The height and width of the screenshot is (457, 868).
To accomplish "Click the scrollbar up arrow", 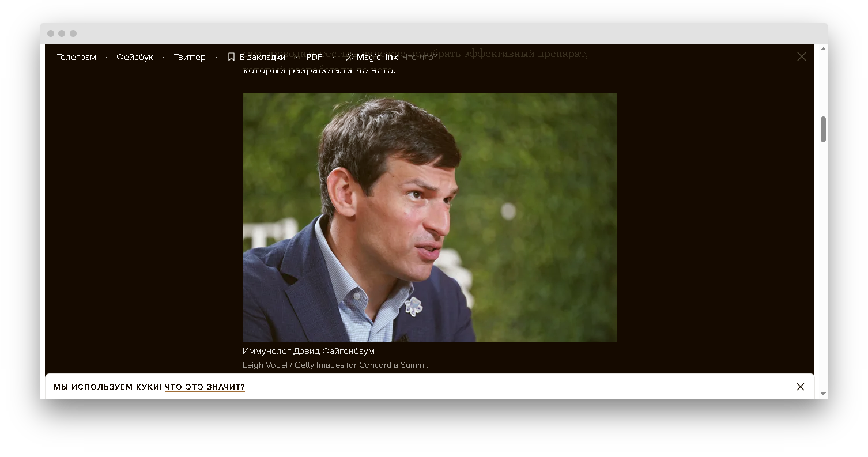I will [824, 48].
